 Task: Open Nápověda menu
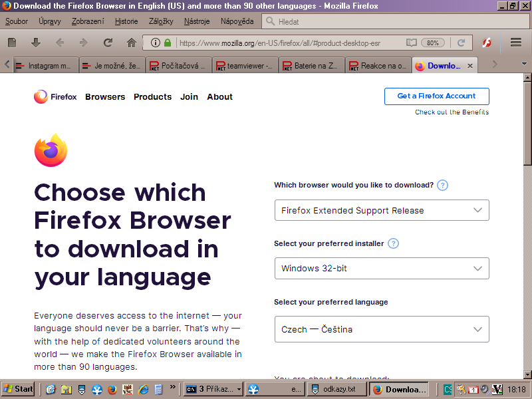237,21
